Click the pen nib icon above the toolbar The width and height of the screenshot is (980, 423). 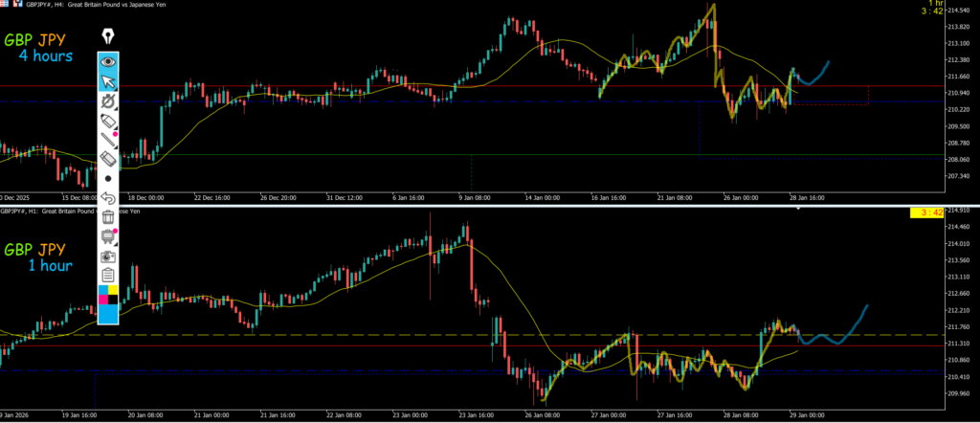click(108, 35)
